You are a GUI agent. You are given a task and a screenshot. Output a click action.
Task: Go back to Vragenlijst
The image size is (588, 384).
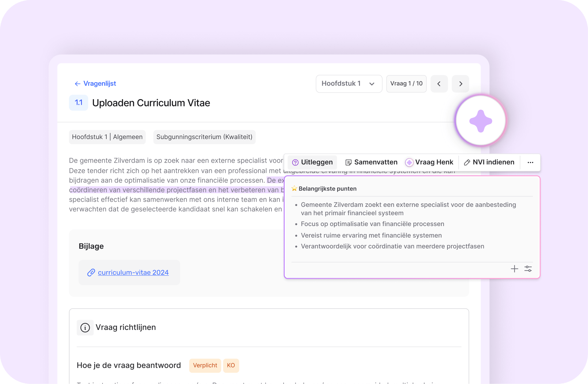pos(95,84)
